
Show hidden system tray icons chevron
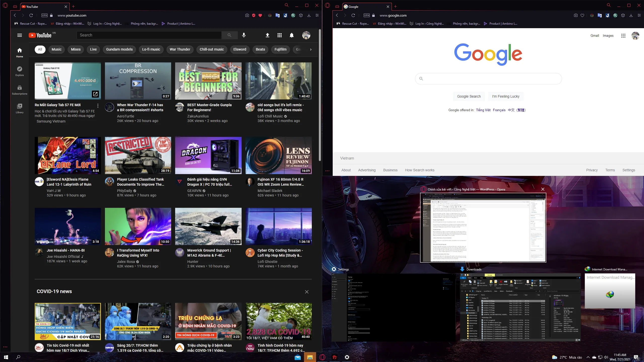tap(588, 357)
